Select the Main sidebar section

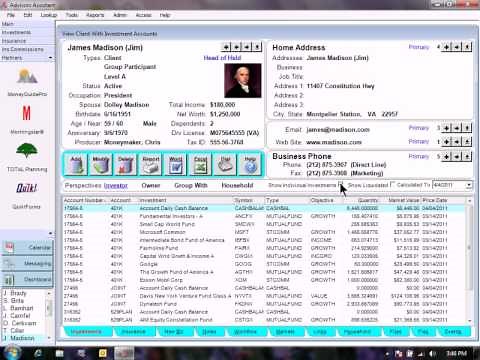tap(27, 24)
